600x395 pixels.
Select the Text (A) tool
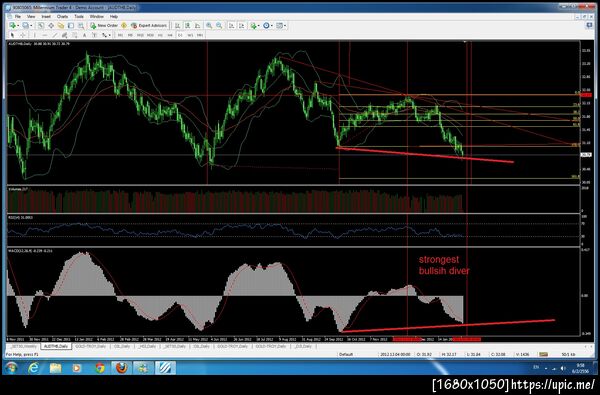click(85, 35)
